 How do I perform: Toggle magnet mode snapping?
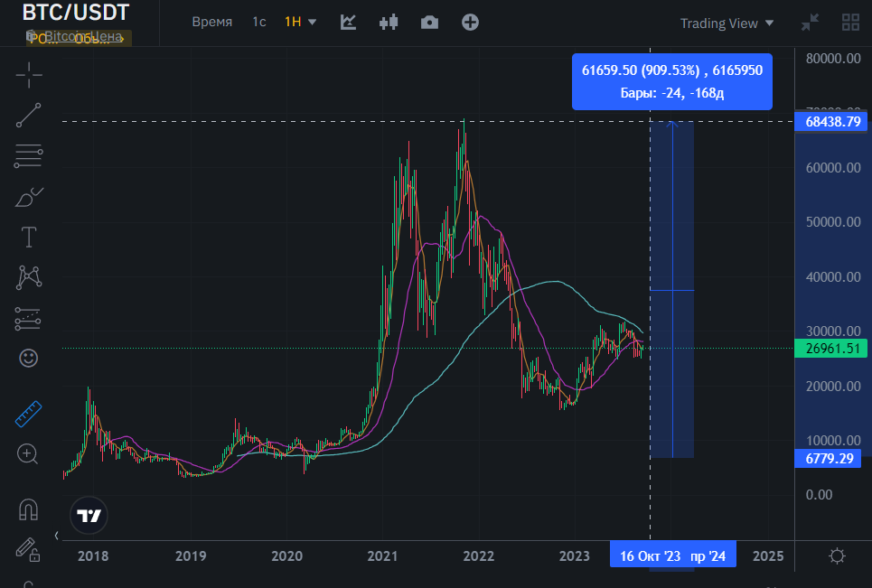pos(28,509)
